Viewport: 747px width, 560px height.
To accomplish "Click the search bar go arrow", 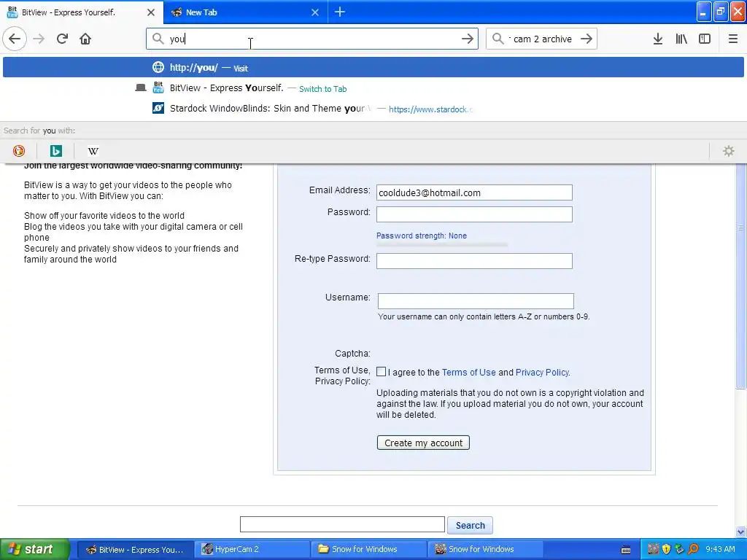I will click(x=587, y=39).
